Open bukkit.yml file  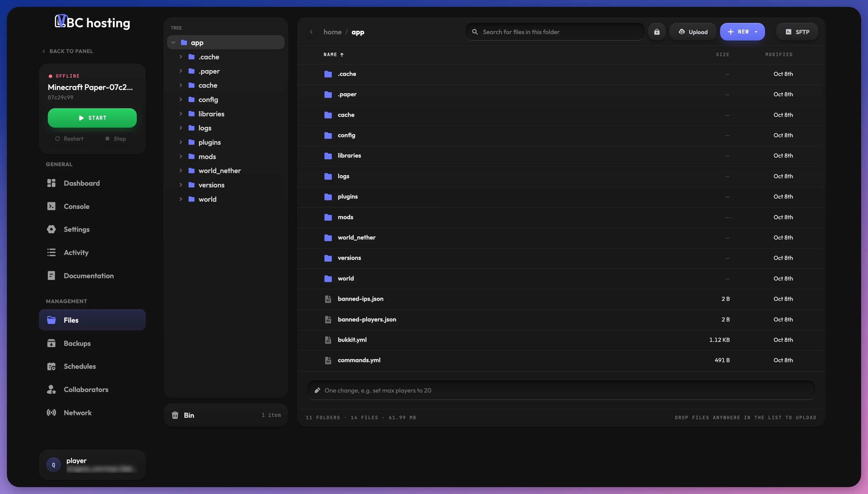(560, 340)
